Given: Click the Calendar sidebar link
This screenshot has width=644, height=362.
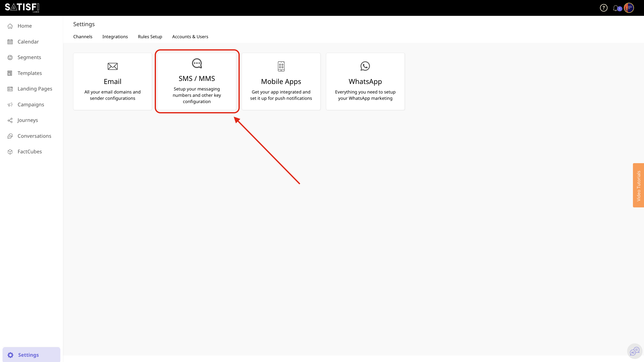Looking at the screenshot, I should tap(28, 41).
